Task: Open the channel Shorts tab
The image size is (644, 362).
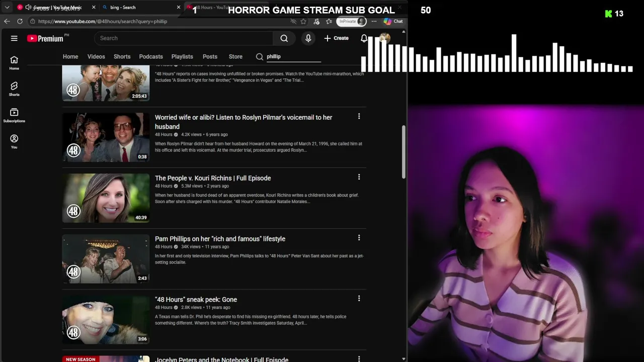Action: point(122,57)
